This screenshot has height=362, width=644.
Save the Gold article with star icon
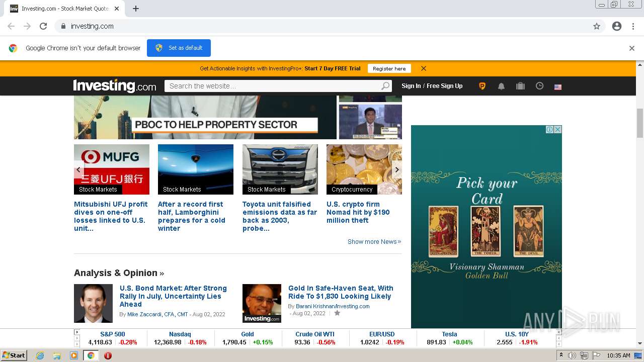pos(337,313)
